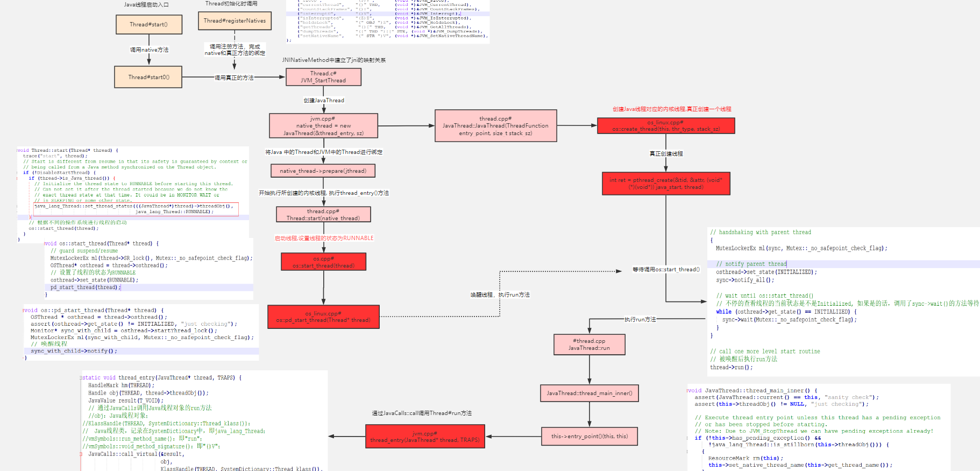Viewport: 980px width, 471px height.
Task: Select the this->entry_point()(this, this) node
Action: 590,436
